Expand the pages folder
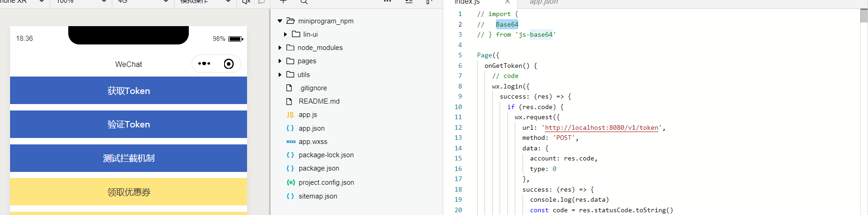Viewport: 868px width, 215px height. click(x=280, y=61)
